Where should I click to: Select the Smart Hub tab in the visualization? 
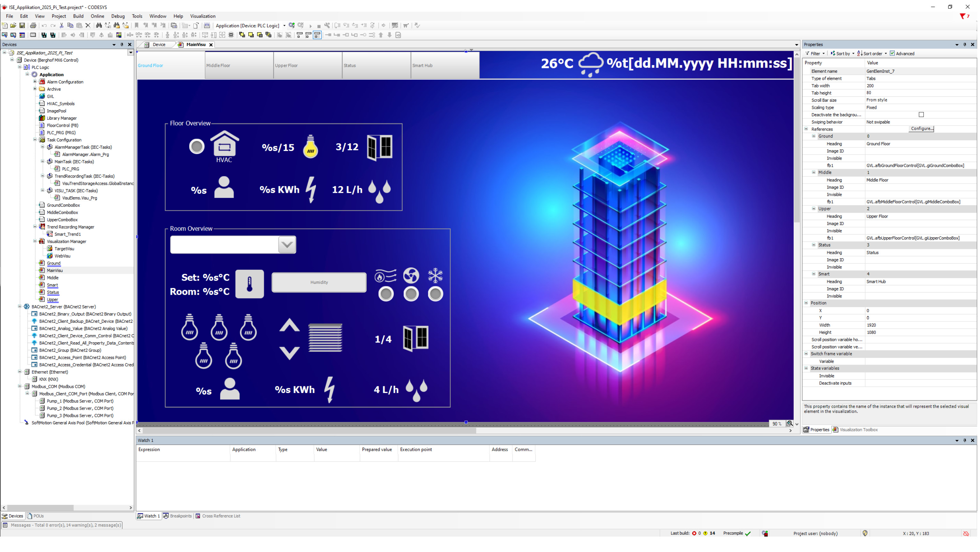(x=445, y=65)
